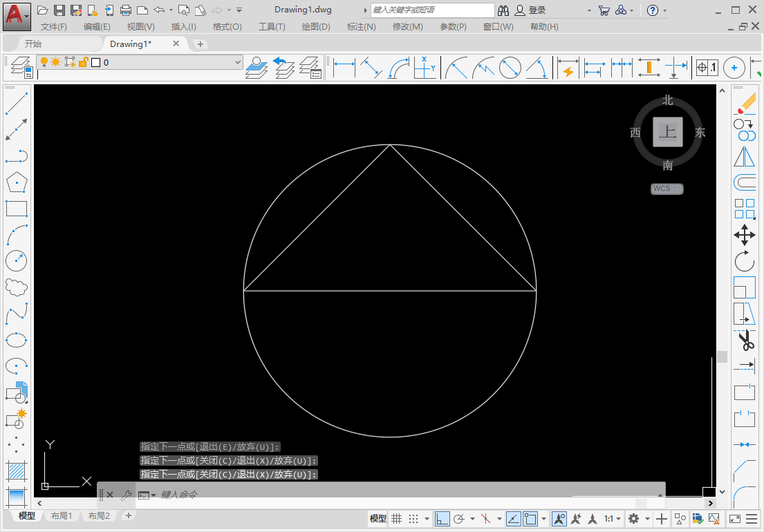Toggle the 模型 model space button

(378, 519)
